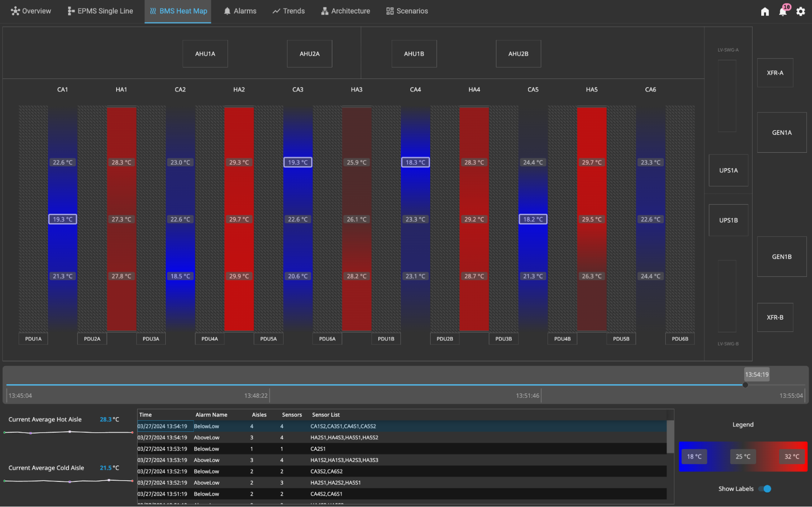Open the home icon in top bar
This screenshot has height=507, width=812.
[765, 11]
